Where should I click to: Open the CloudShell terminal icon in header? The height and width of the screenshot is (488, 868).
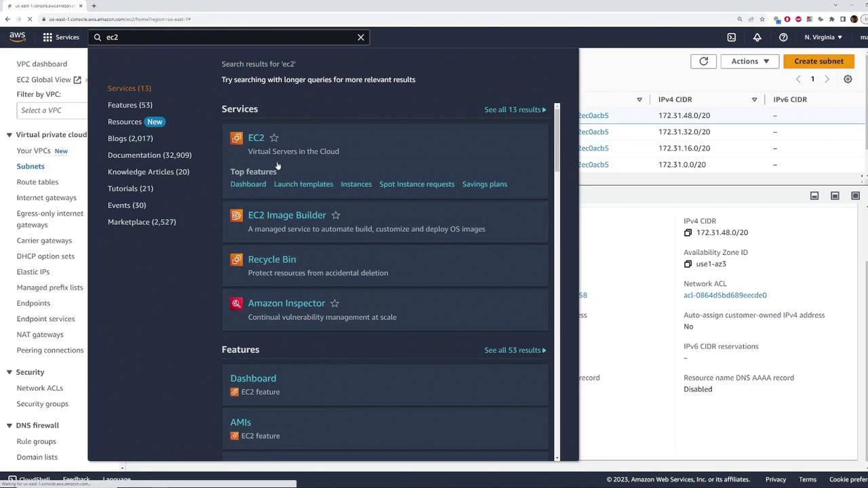point(732,37)
